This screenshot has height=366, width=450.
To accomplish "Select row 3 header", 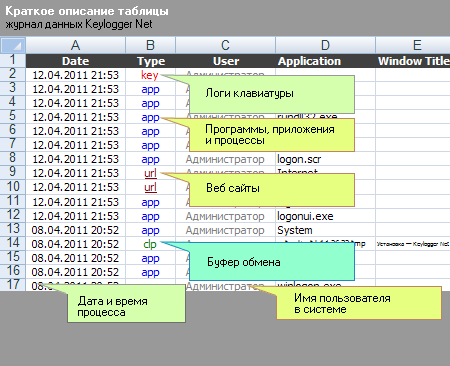I will click(x=13, y=88).
